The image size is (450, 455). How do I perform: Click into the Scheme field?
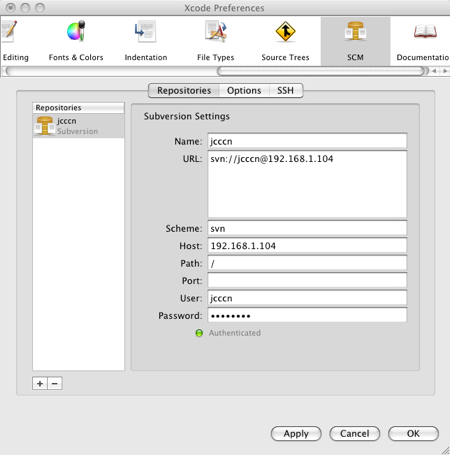[x=307, y=228]
